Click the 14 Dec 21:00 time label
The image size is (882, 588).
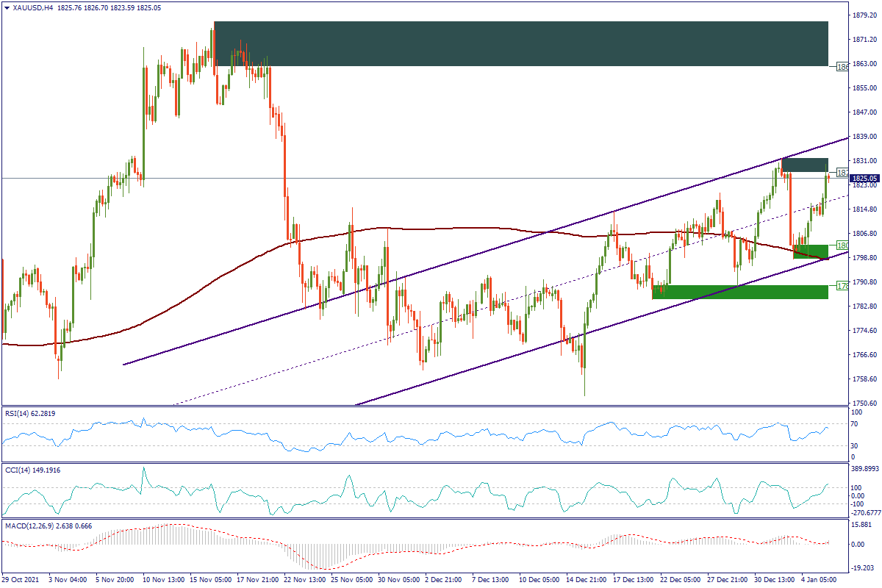coord(587,580)
